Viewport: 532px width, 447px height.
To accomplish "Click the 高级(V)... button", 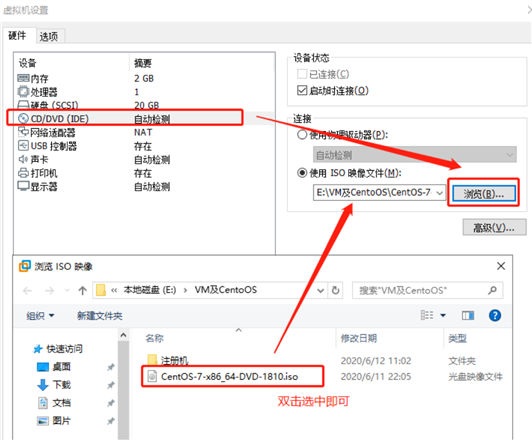I will point(494,227).
